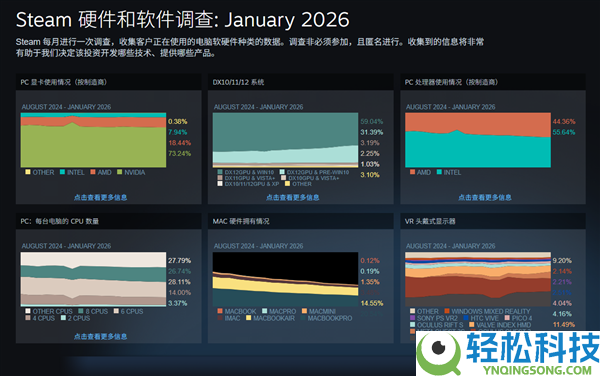Click the GPU manufacturer stacked area chart
The width and height of the screenshot is (600, 376).
pos(93,140)
